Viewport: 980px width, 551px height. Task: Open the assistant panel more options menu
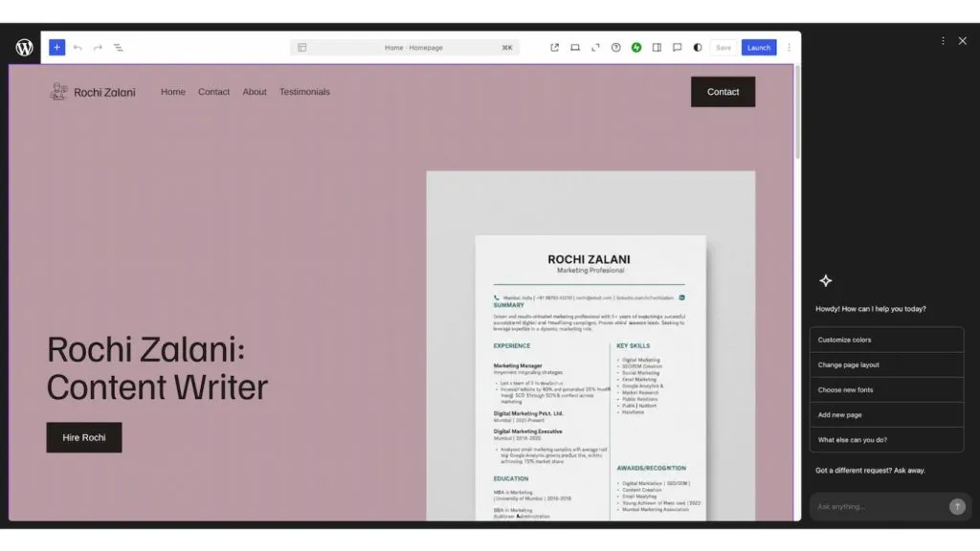(x=943, y=40)
